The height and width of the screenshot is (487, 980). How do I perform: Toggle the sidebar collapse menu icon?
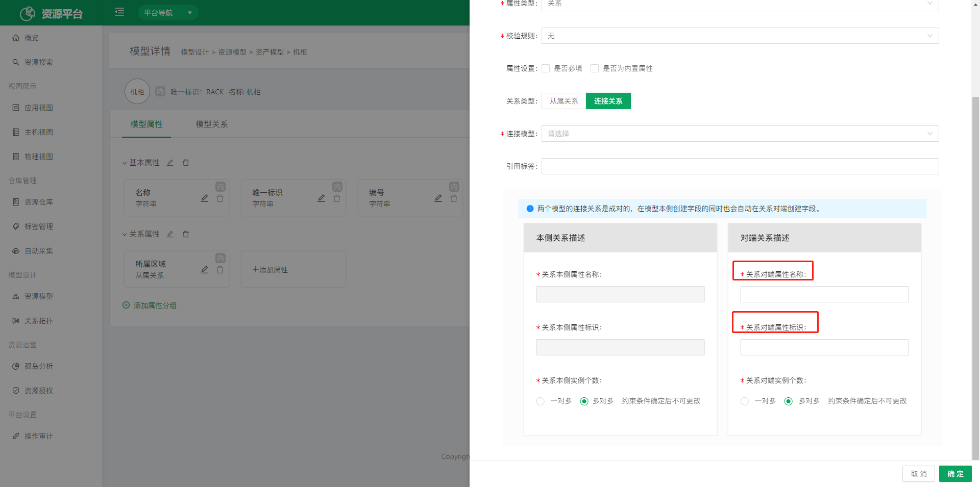[x=119, y=12]
